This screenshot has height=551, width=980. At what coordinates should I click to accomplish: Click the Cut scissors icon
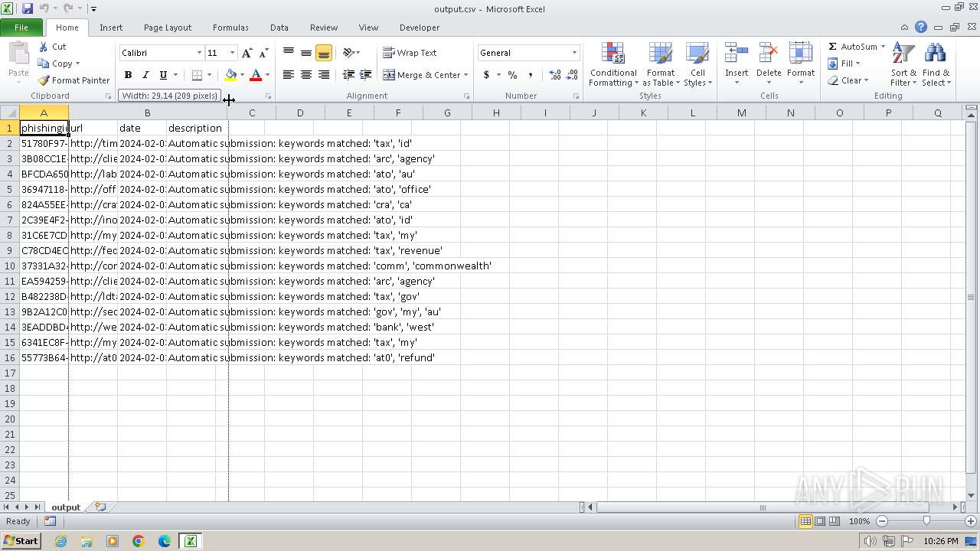[x=44, y=47]
